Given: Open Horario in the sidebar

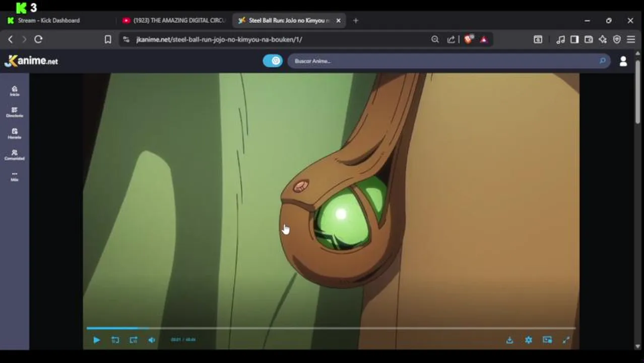Looking at the screenshot, I should [15, 134].
